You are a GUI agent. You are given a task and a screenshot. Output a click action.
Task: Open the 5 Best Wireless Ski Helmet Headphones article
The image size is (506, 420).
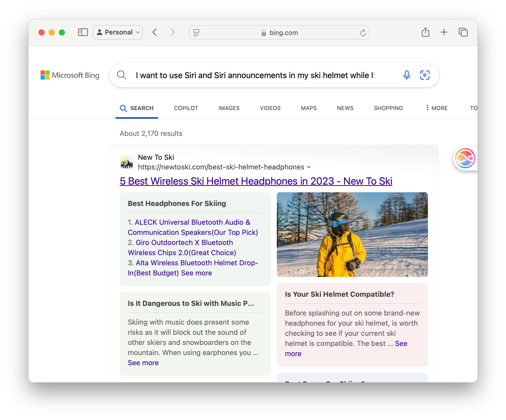click(256, 181)
